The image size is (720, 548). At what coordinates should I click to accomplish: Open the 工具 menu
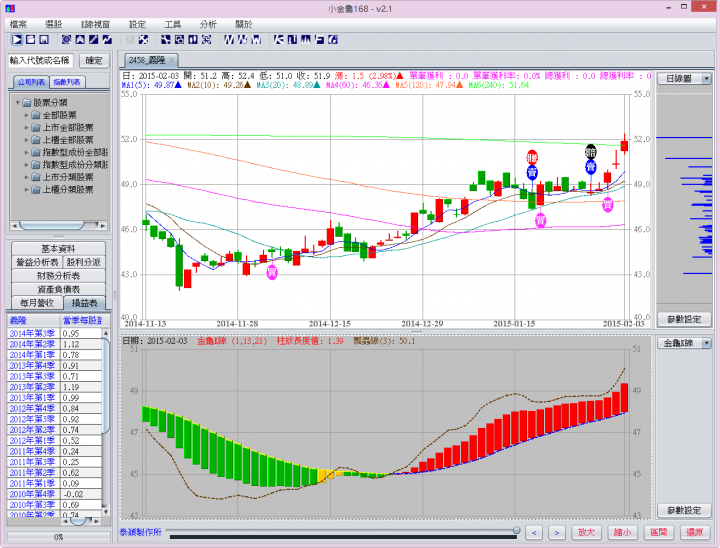[x=173, y=24]
